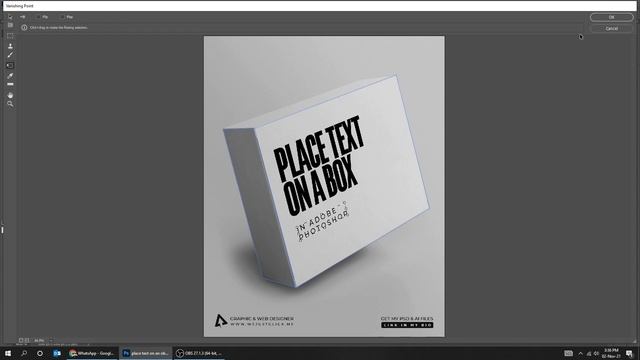Click the box preview image
This screenshot has width=640, height=360.
[324, 187]
